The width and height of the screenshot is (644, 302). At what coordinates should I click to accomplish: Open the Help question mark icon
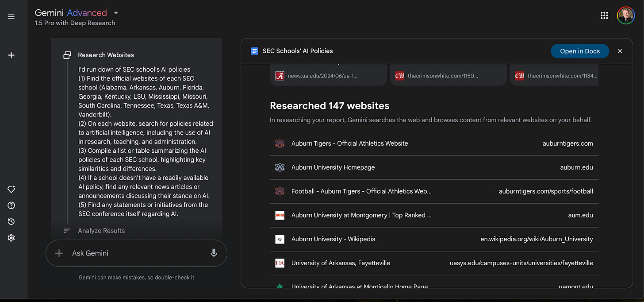tap(11, 205)
